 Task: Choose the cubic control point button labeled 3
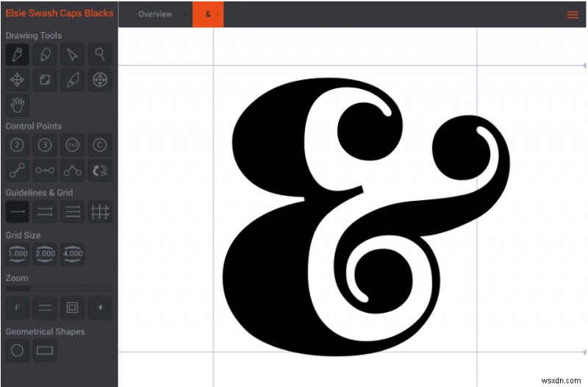45,145
